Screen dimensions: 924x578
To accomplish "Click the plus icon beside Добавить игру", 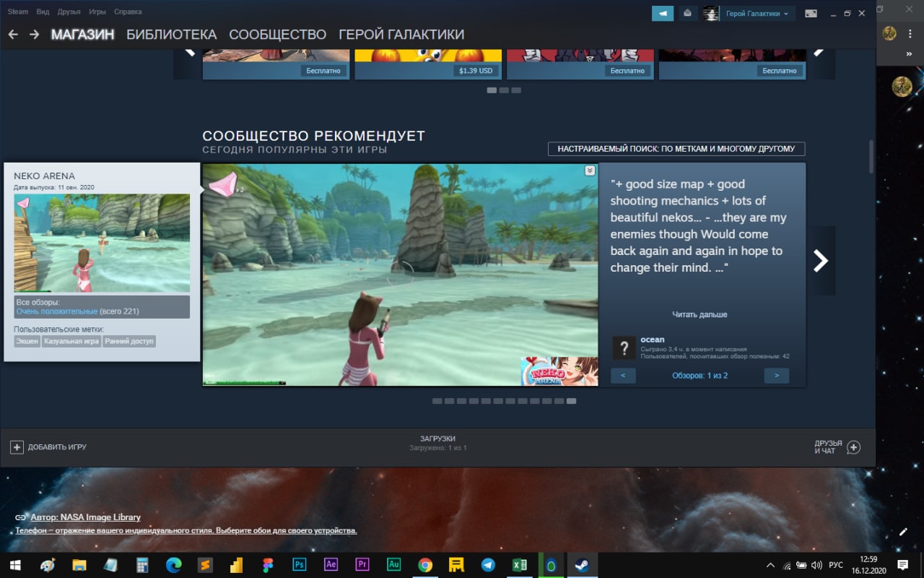I will [17, 447].
